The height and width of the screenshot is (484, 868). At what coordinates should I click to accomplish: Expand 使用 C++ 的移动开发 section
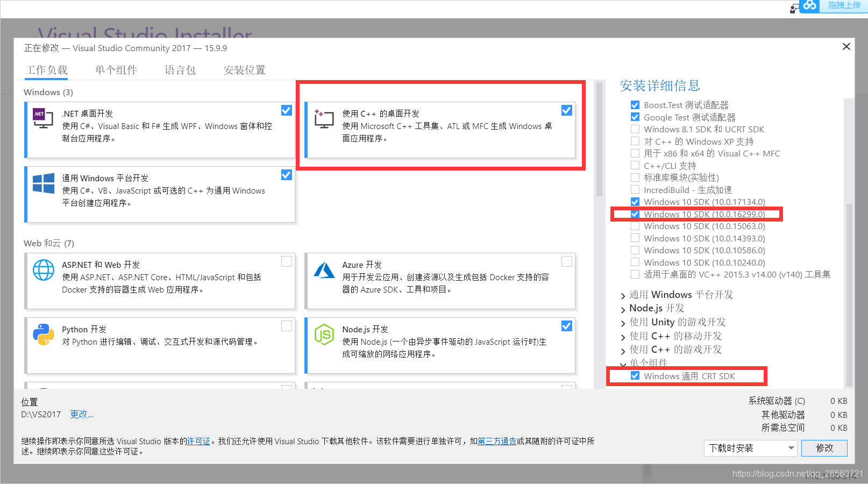623,337
